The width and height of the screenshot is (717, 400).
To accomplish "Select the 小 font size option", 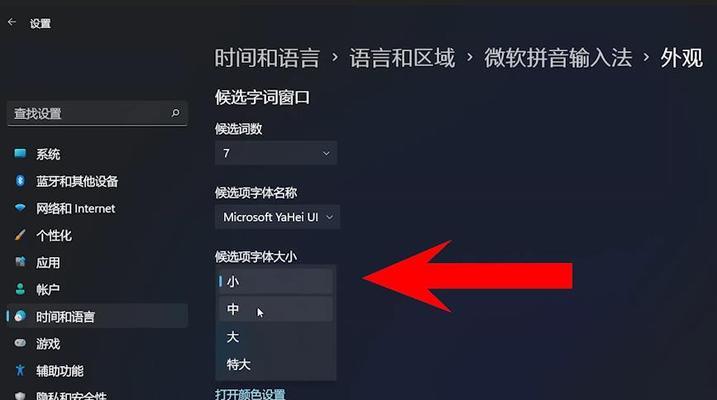I will point(276,281).
